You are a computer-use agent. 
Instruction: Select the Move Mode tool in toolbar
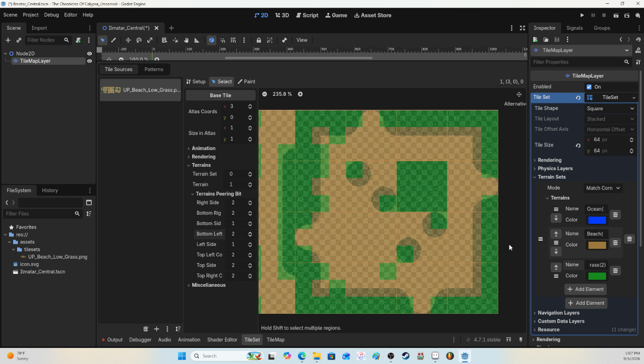tap(128, 40)
